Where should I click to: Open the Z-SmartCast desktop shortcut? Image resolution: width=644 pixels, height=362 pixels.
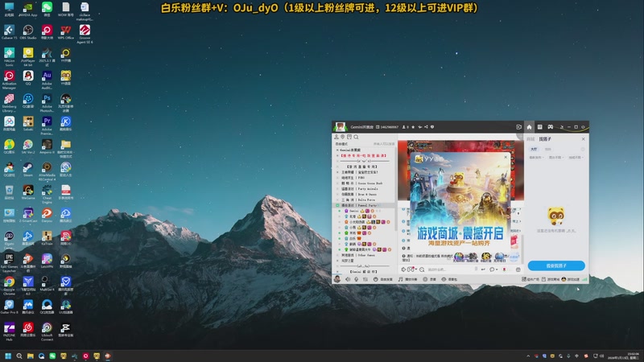pos(28,216)
